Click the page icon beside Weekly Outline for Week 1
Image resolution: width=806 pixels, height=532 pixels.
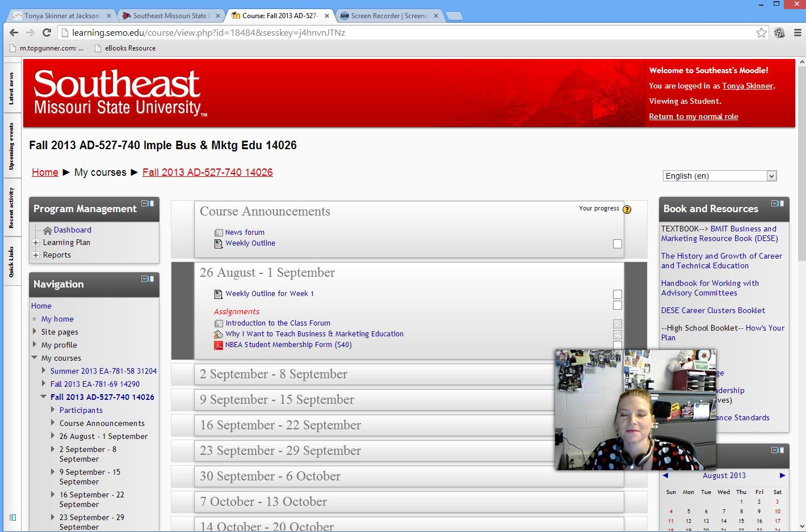click(218, 293)
